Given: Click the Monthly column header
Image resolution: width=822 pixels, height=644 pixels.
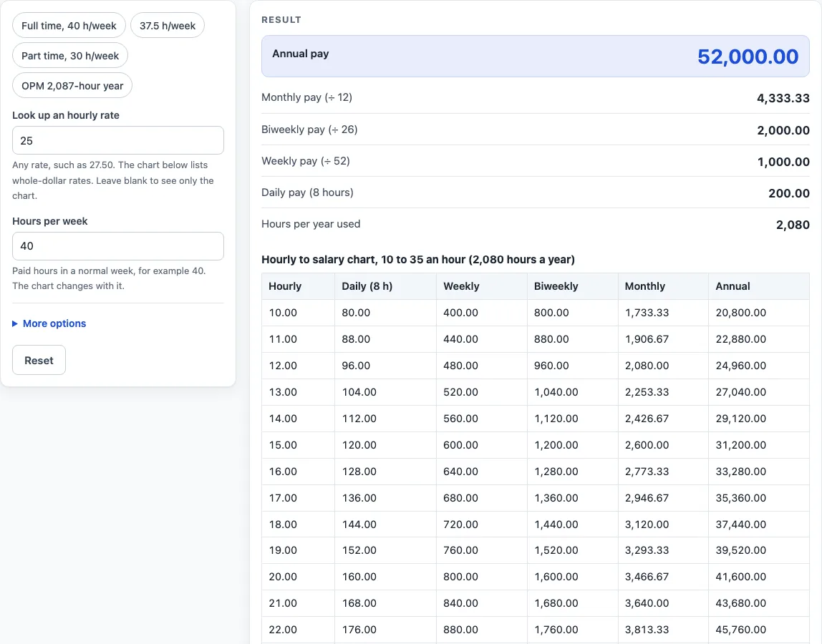Looking at the screenshot, I should pyautogui.click(x=663, y=286).
